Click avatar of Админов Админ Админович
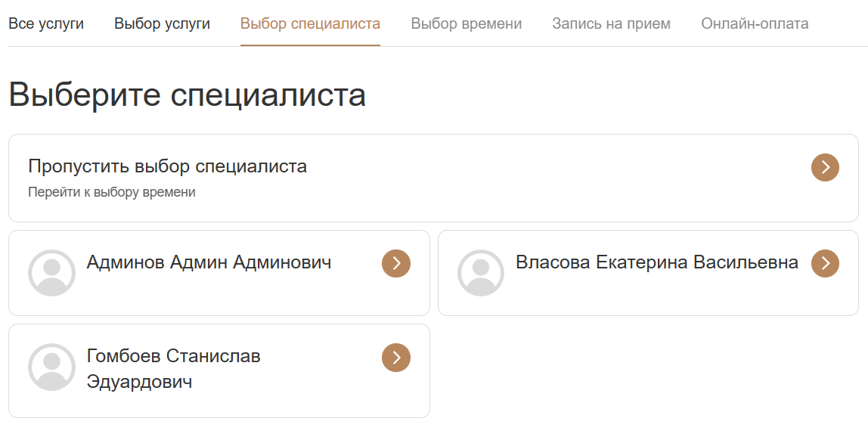This screenshot has height=434, width=868. [51, 272]
